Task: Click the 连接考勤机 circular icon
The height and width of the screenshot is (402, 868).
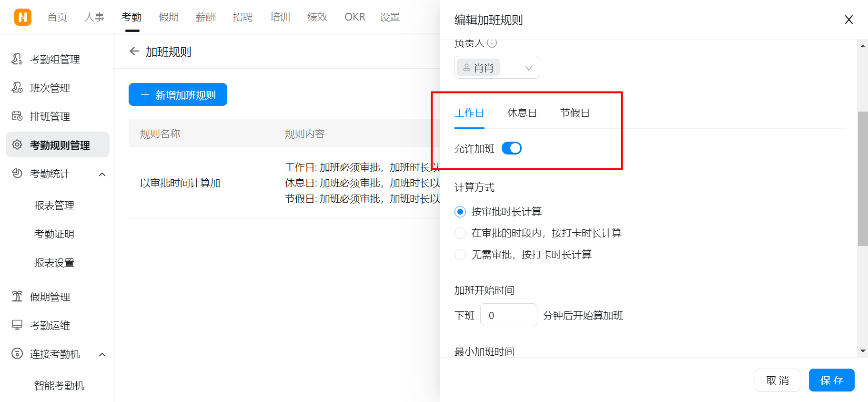Action: click(x=17, y=354)
